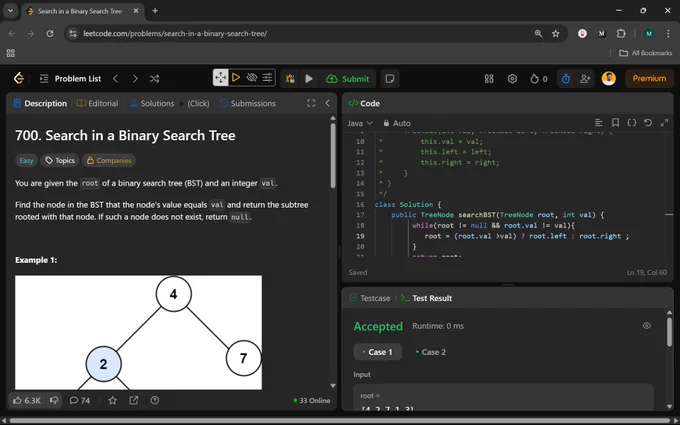The image size is (680, 425).
Task: Toggle the timer stopwatch icon
Action: pyautogui.click(x=566, y=78)
